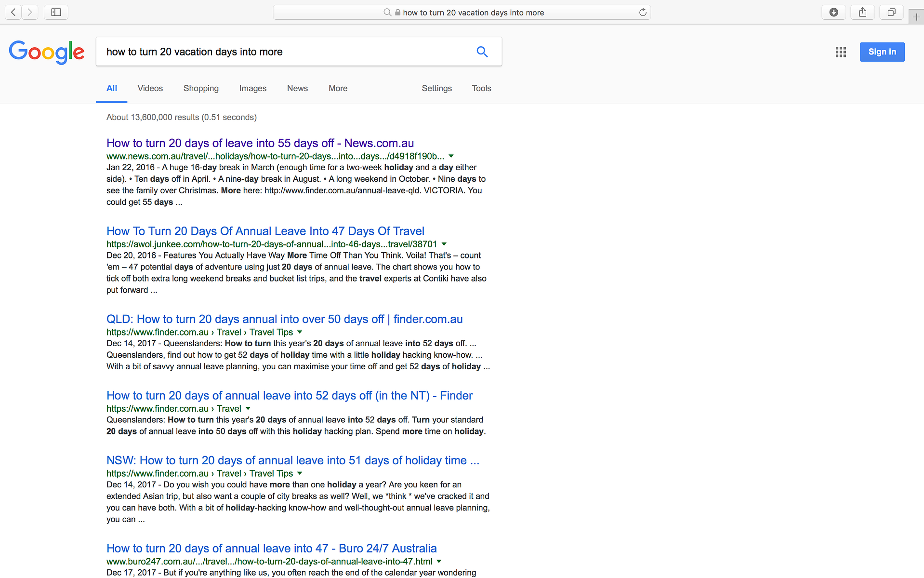Toggle Safari's sidebar button

tap(56, 13)
